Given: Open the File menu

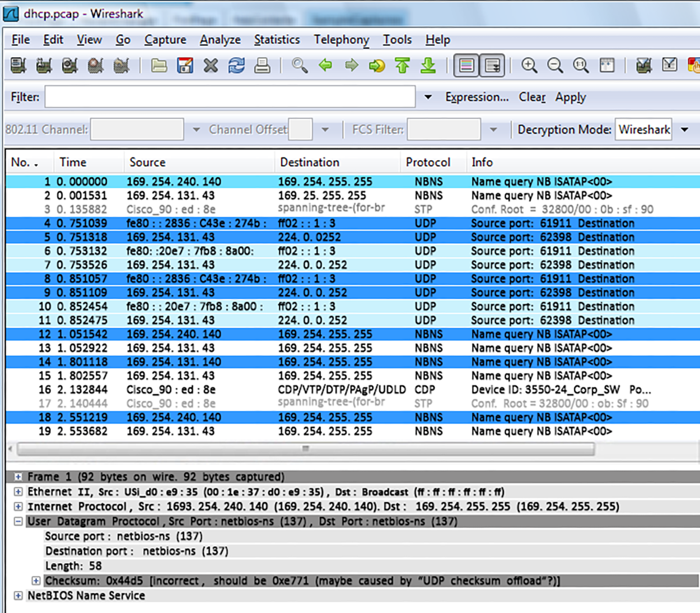Looking at the screenshot, I should click(x=21, y=40).
